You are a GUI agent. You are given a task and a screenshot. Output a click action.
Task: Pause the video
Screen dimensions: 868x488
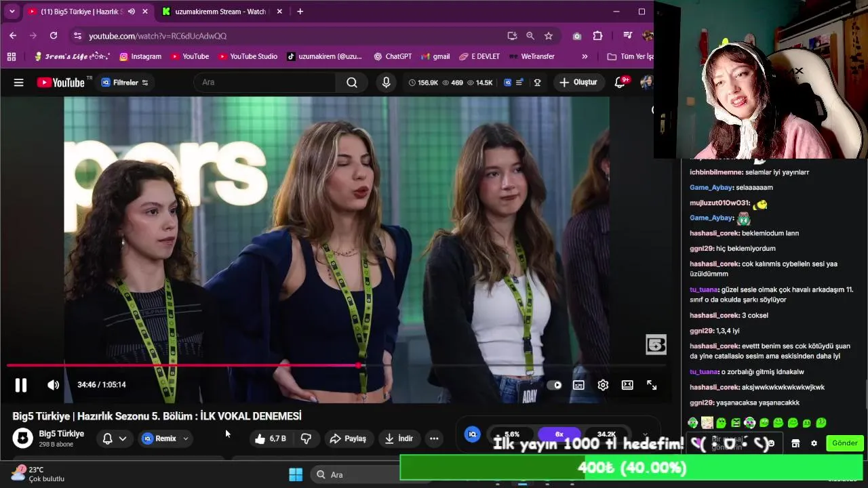pyautogui.click(x=21, y=385)
